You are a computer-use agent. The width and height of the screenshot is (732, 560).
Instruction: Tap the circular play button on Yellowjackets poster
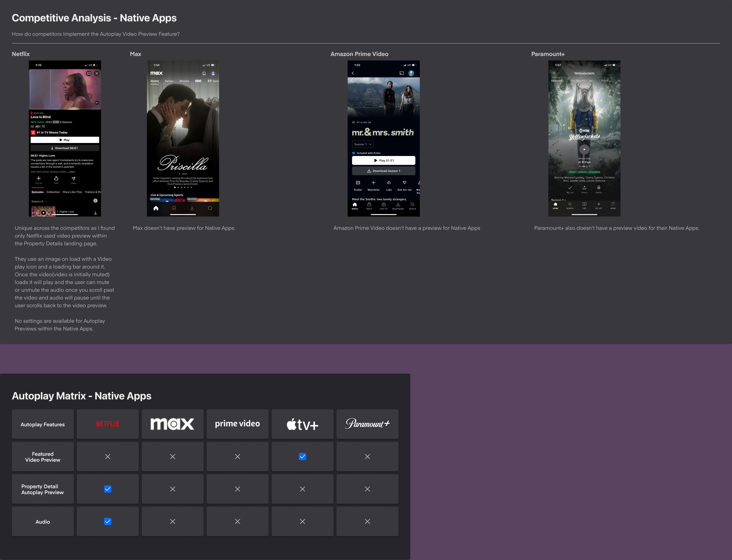tap(584, 149)
